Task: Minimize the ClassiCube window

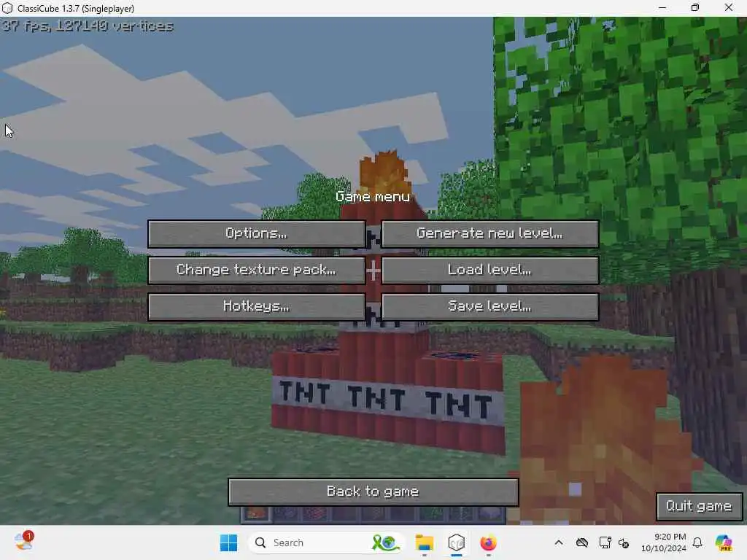Action: (662, 7)
